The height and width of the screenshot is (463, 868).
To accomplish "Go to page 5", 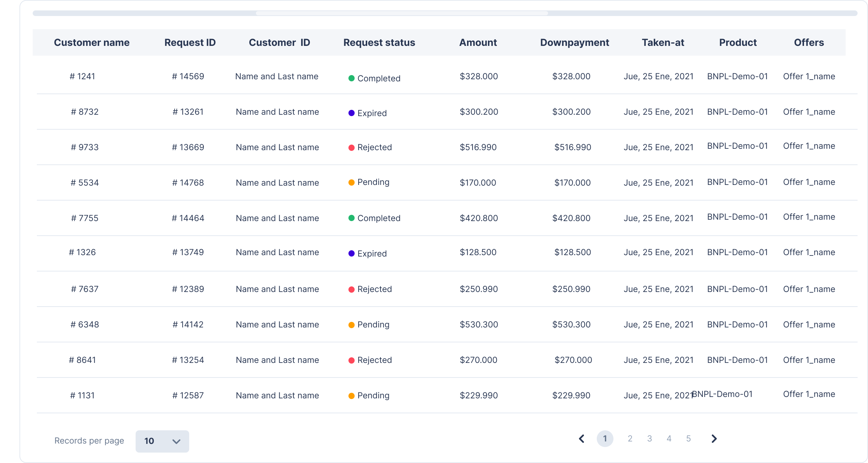I will [x=688, y=439].
